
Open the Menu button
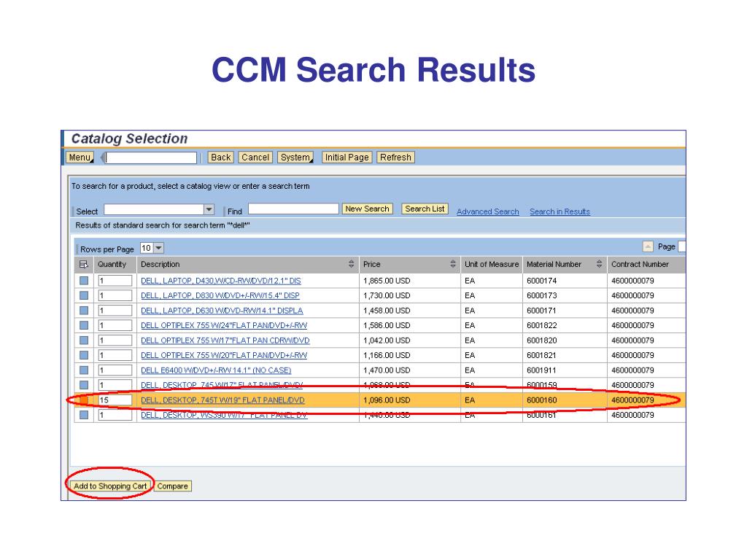click(x=80, y=157)
